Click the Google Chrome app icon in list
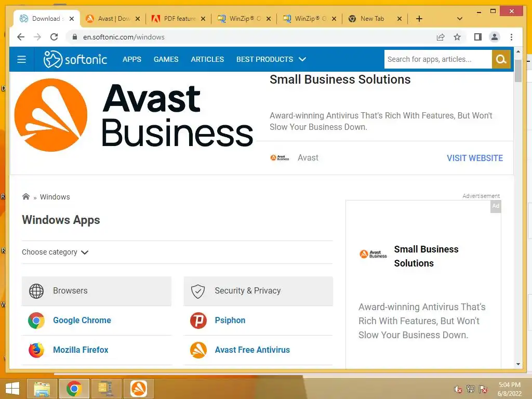The height and width of the screenshot is (399, 532). click(36, 320)
